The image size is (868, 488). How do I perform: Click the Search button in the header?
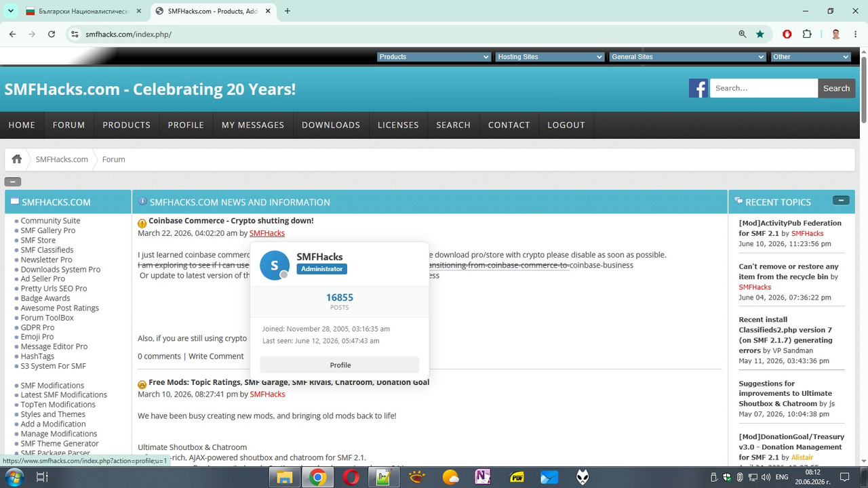[x=836, y=88]
